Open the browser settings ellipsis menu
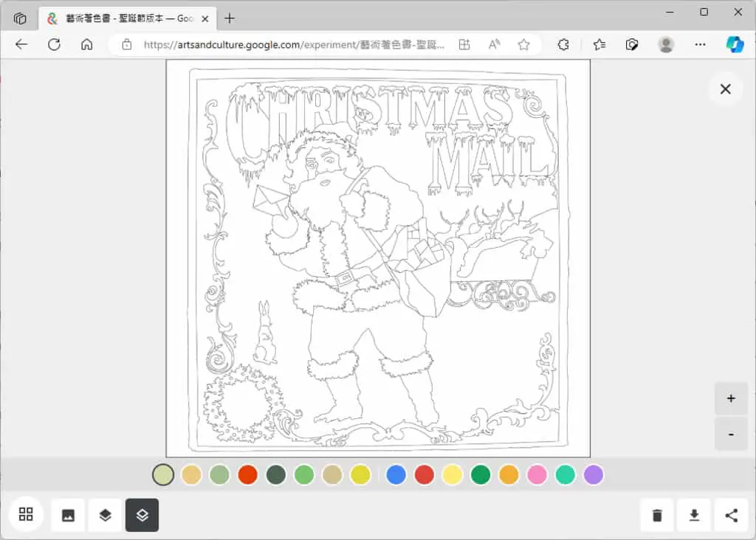Image resolution: width=756 pixels, height=540 pixels. click(x=700, y=45)
